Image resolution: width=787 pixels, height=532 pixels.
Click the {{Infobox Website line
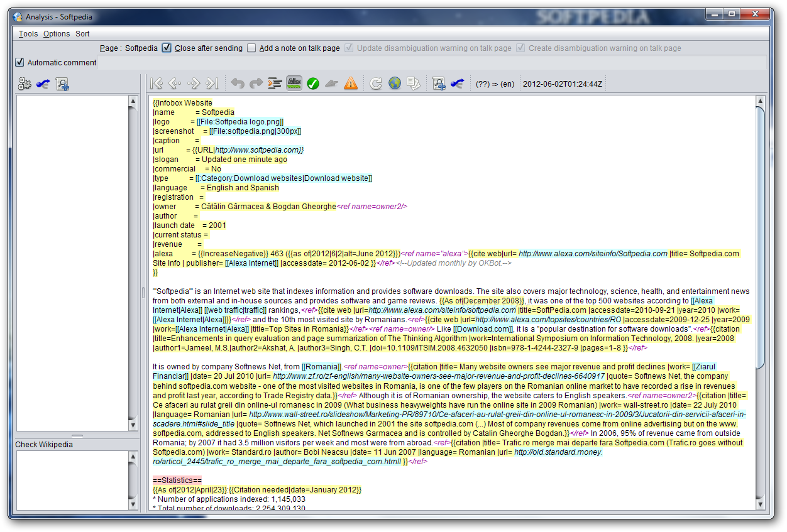[x=182, y=102]
